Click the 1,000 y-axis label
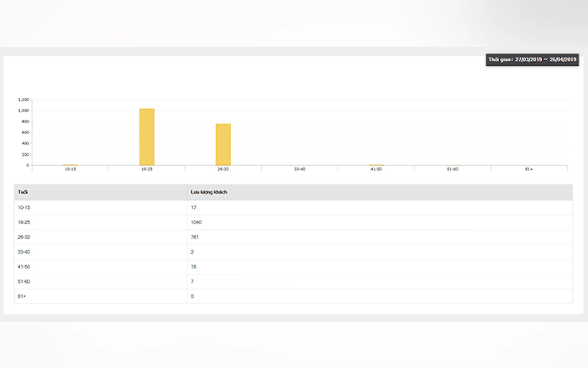The image size is (588, 368). [24, 111]
